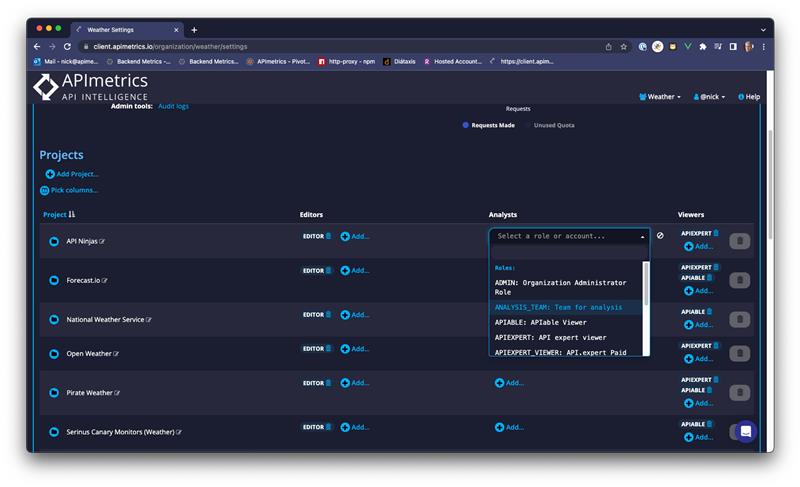The height and width of the screenshot is (487, 800).
Task: Open the http-proxy - npm bookmark
Action: [x=346, y=62]
